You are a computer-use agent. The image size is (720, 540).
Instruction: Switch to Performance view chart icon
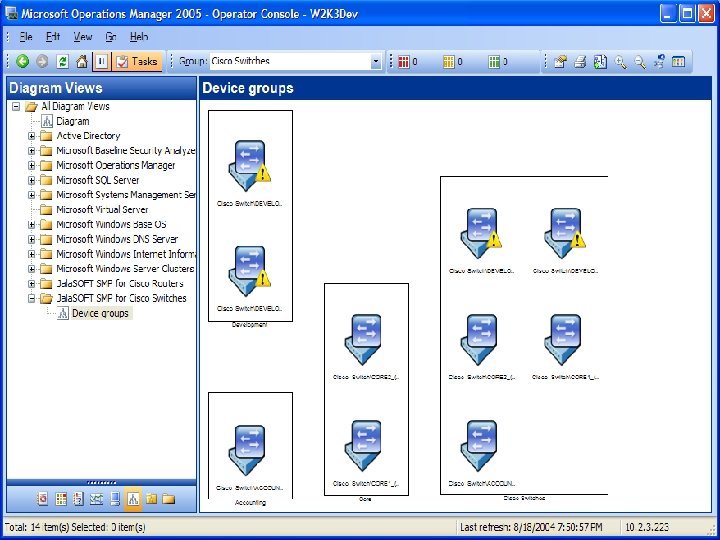point(96,499)
